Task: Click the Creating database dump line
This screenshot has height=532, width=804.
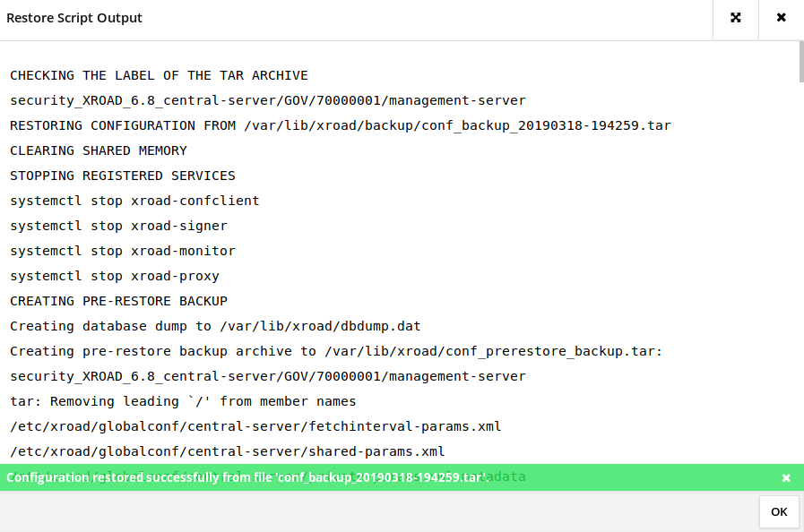Action: coord(215,326)
